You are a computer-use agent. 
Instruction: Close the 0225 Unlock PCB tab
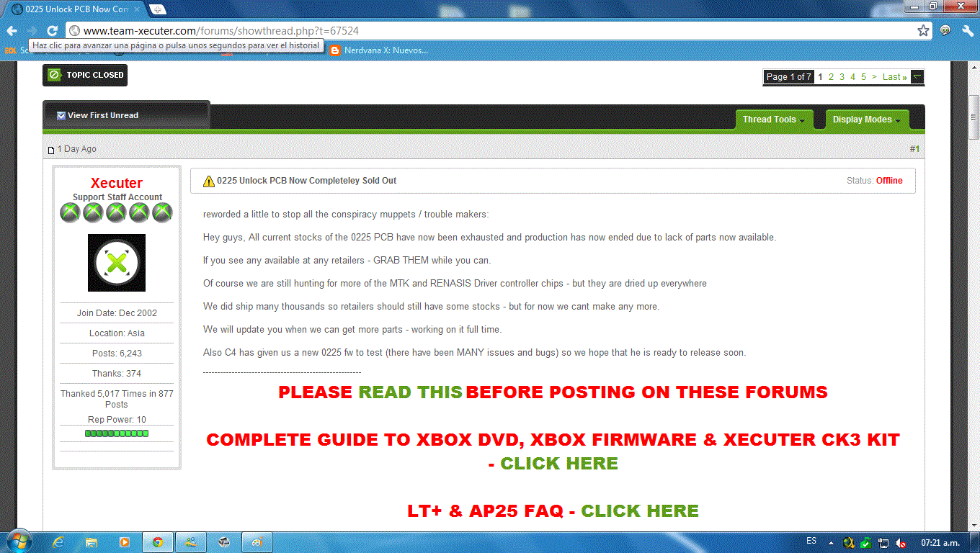coord(137,9)
